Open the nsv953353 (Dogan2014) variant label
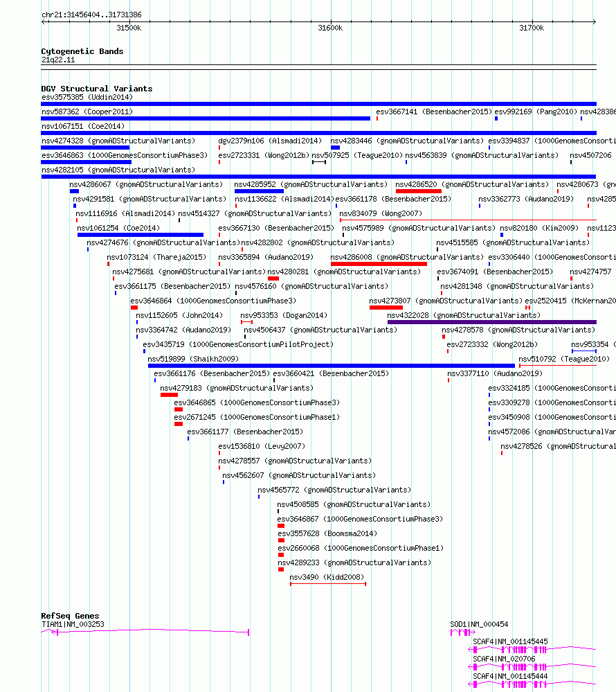 pyautogui.click(x=284, y=315)
